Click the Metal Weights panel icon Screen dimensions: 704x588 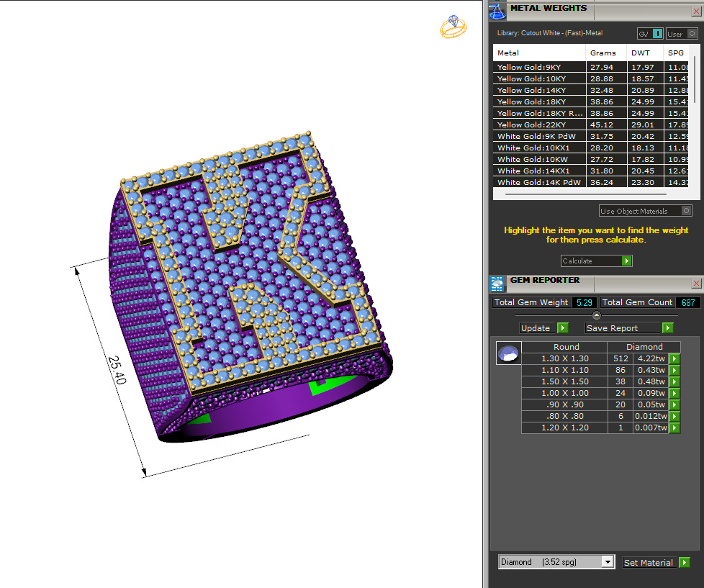[497, 11]
